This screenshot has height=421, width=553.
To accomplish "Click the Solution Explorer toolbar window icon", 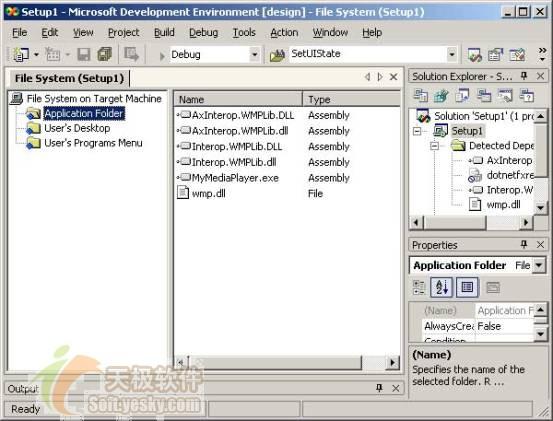I will click(x=475, y=55).
